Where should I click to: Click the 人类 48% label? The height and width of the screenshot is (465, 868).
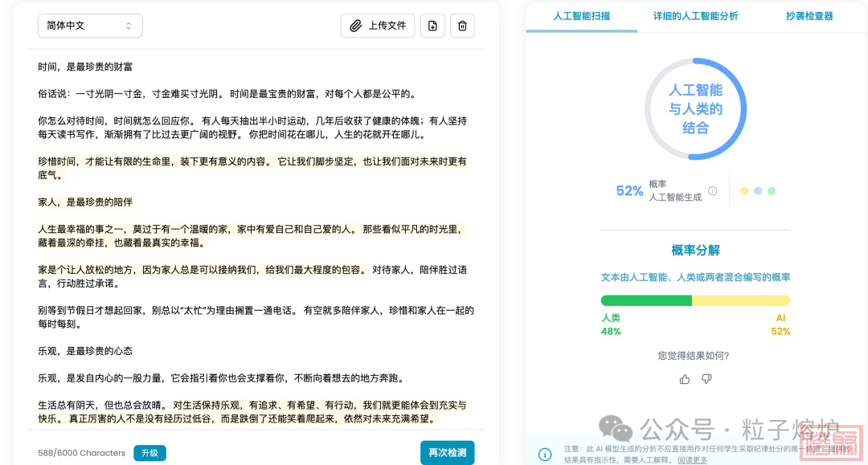(611, 325)
